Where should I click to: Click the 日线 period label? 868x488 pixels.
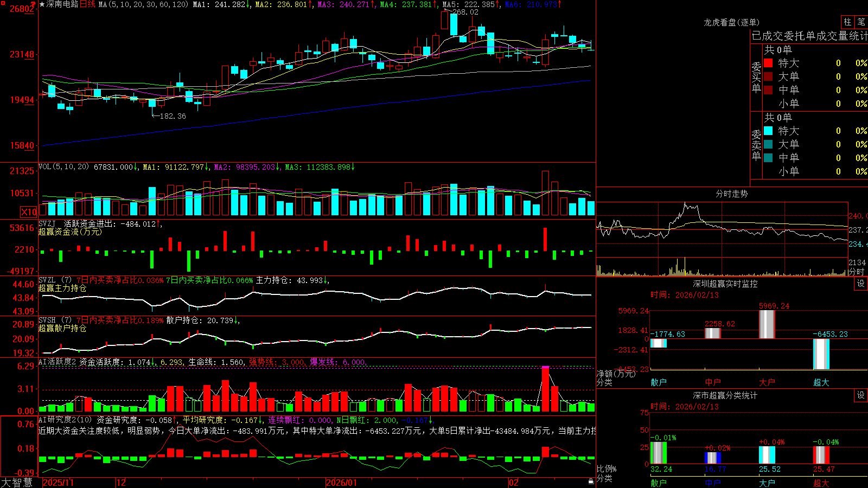point(87,4)
